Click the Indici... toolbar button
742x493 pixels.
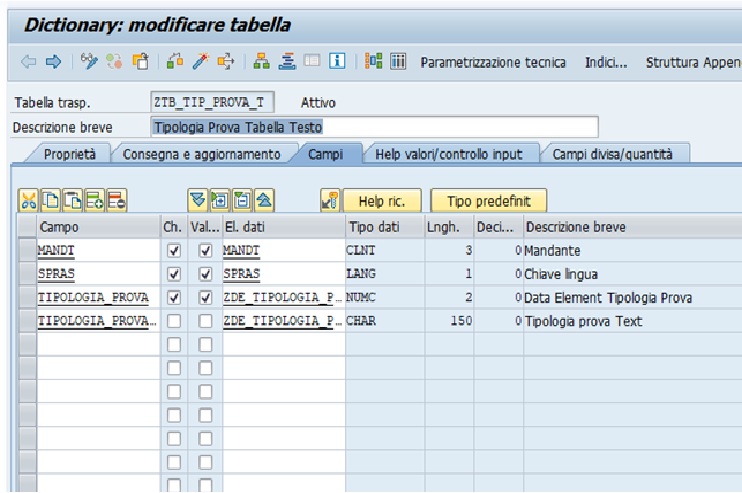[x=606, y=62]
